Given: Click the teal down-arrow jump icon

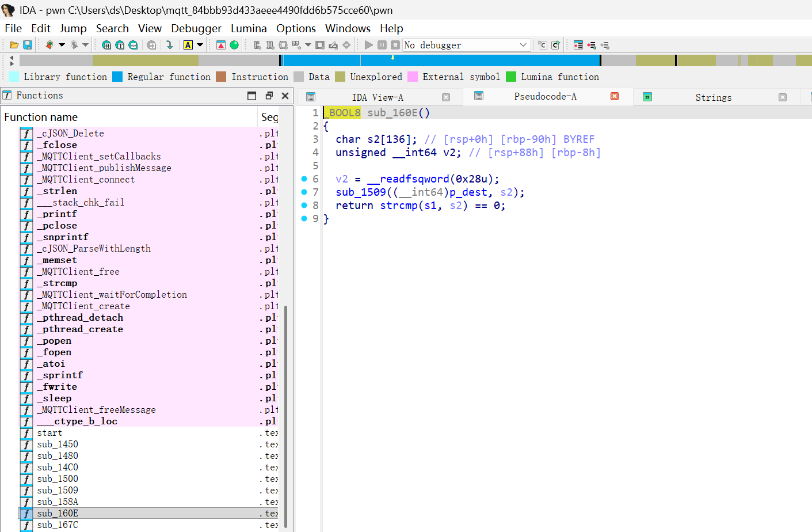Looking at the screenshot, I should click(x=169, y=45).
